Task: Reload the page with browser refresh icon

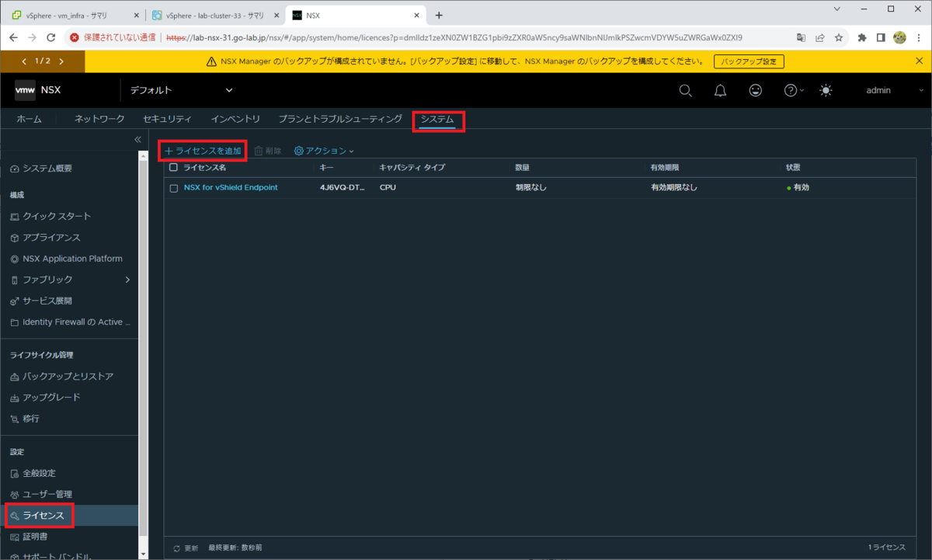Action: [51, 37]
